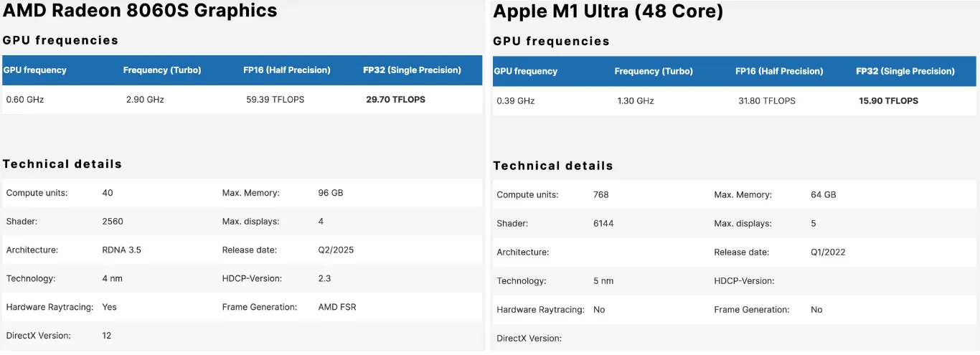This screenshot has height=355, width=980.
Task: Click "No" beside Apple Hardware Raytracing
Action: [599, 310]
